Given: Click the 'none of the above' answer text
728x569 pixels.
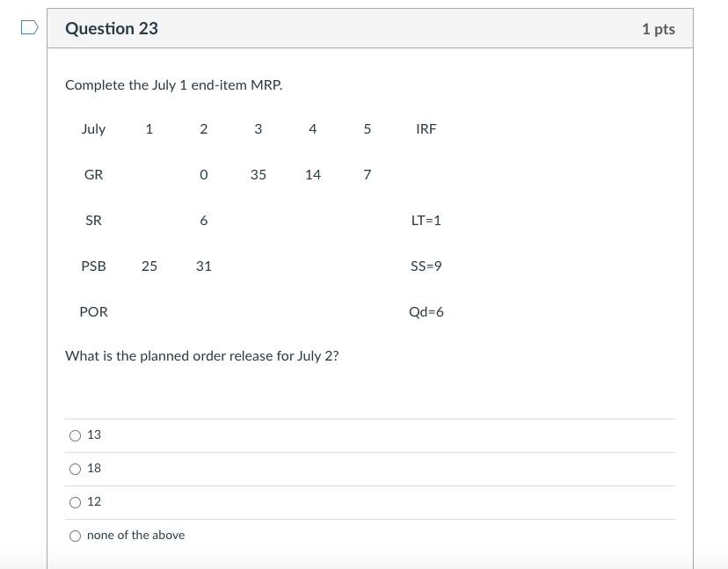Looking at the screenshot, I should (x=135, y=535).
